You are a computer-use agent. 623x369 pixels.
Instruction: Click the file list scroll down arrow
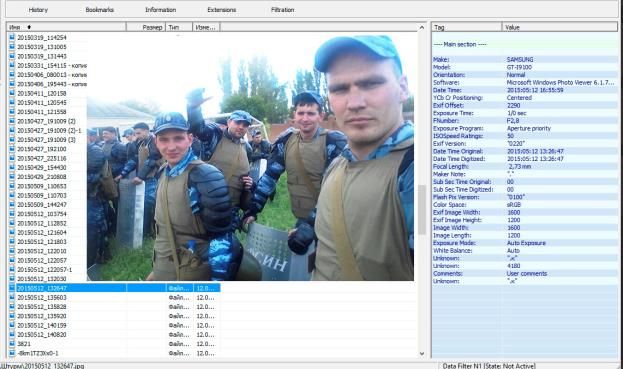click(x=422, y=353)
